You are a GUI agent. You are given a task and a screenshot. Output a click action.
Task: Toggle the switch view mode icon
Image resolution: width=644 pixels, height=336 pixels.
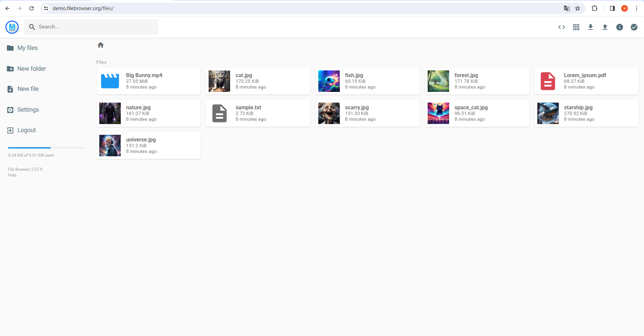click(561, 27)
